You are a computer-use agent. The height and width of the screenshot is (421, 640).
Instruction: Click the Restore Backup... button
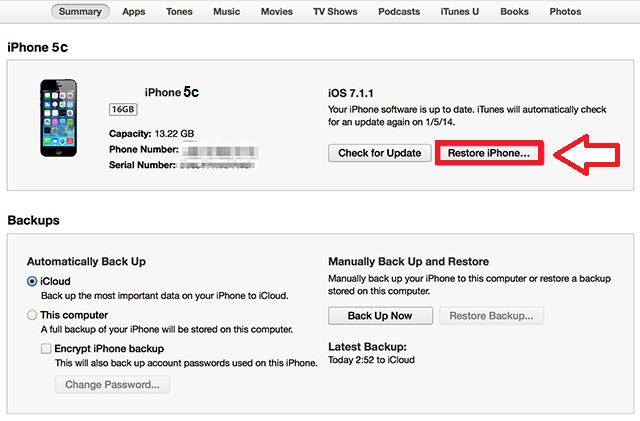[491, 316]
